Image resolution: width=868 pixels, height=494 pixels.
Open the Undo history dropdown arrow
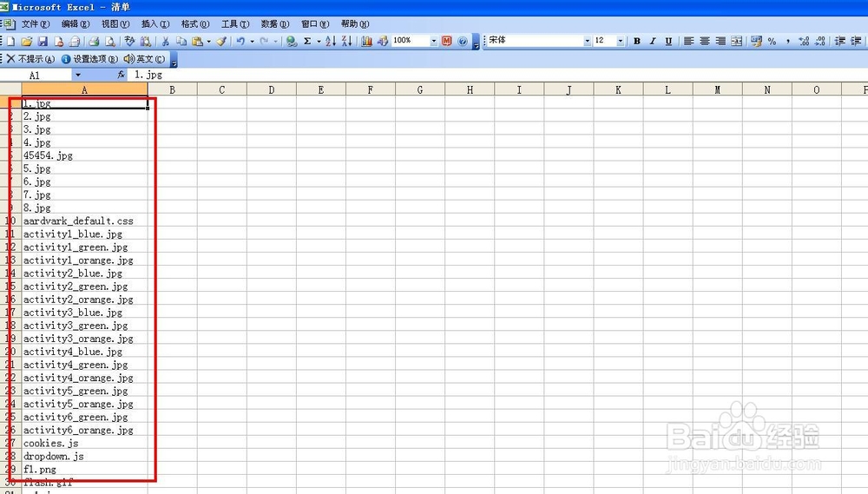pyautogui.click(x=252, y=41)
